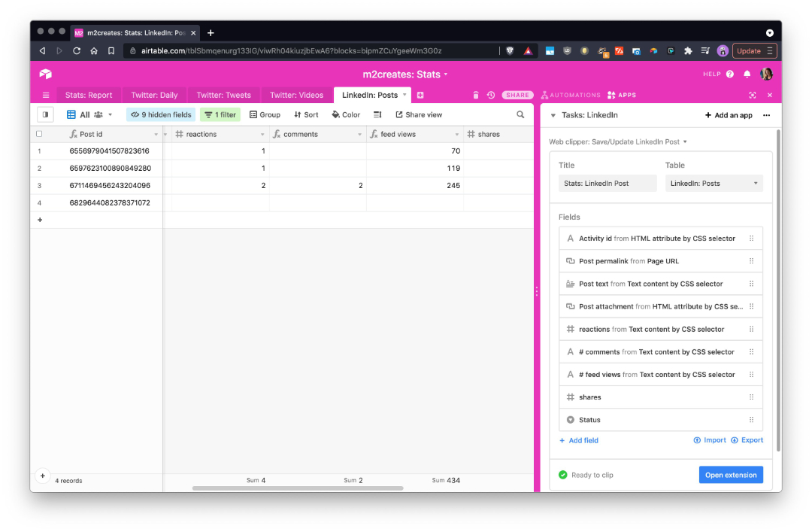The image size is (812, 532).
Task: Expand the apps panel to fullscreen
Action: (x=753, y=96)
